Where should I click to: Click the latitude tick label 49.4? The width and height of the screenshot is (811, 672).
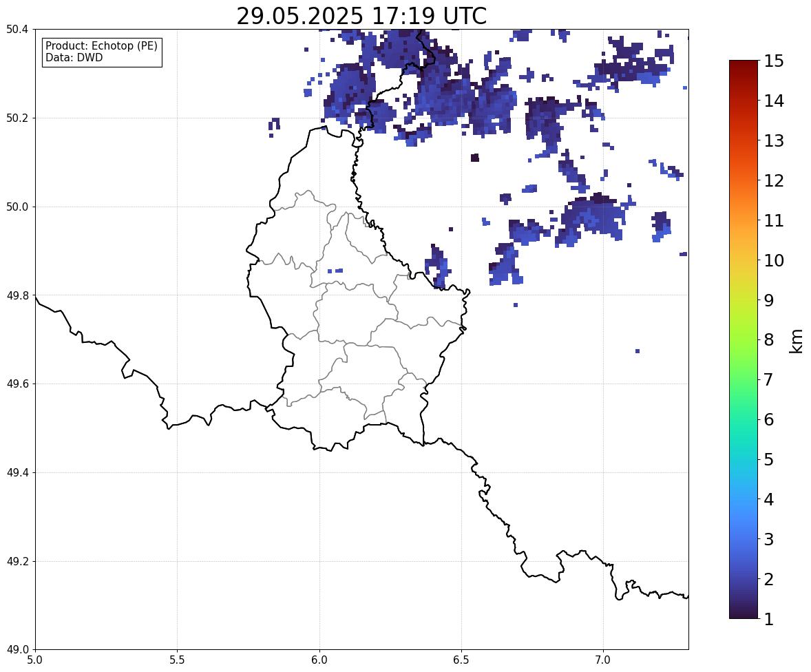coord(17,473)
